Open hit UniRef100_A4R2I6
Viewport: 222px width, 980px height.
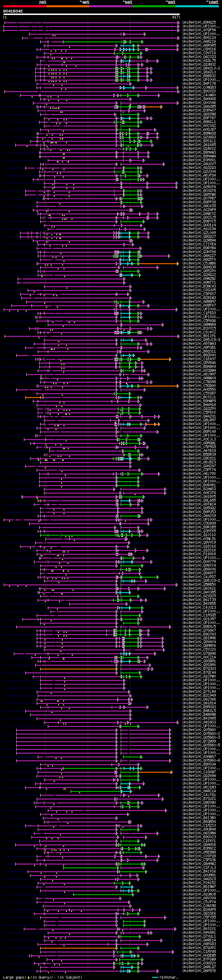coord(199,41)
